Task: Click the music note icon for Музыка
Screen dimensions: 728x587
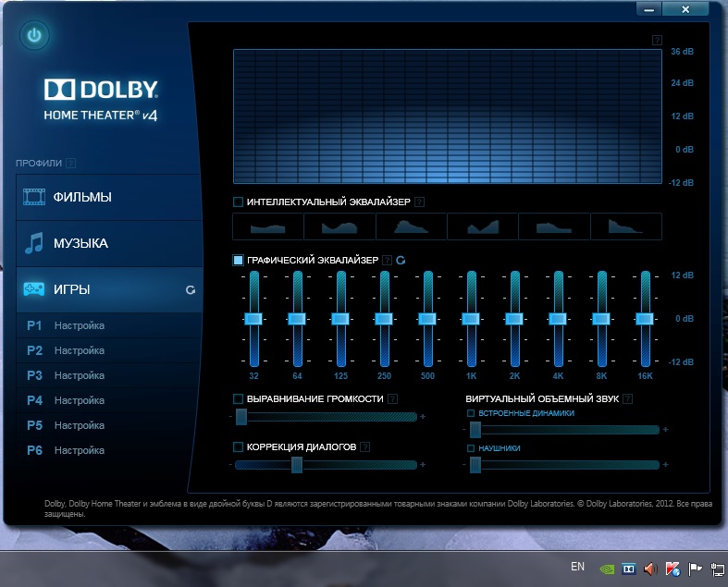Action: click(34, 243)
